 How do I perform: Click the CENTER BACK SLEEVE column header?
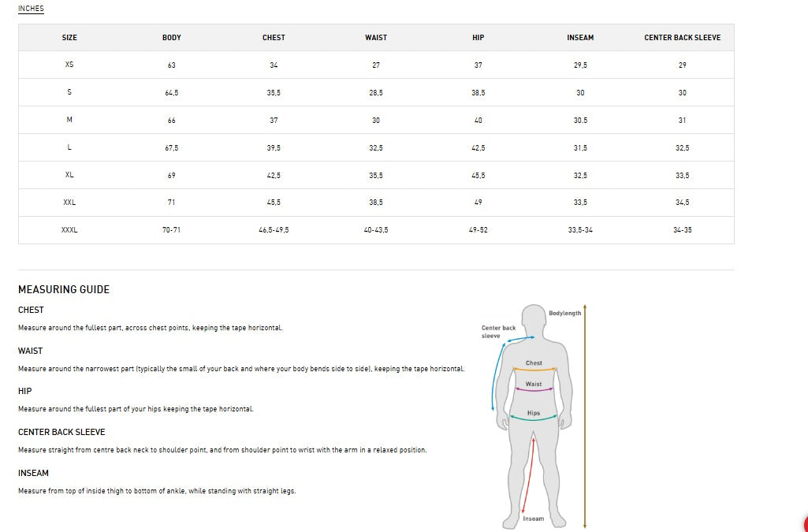(682, 38)
